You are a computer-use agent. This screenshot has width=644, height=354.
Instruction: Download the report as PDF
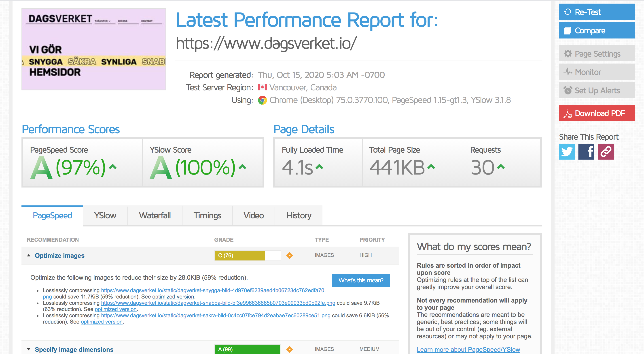pyautogui.click(x=597, y=113)
